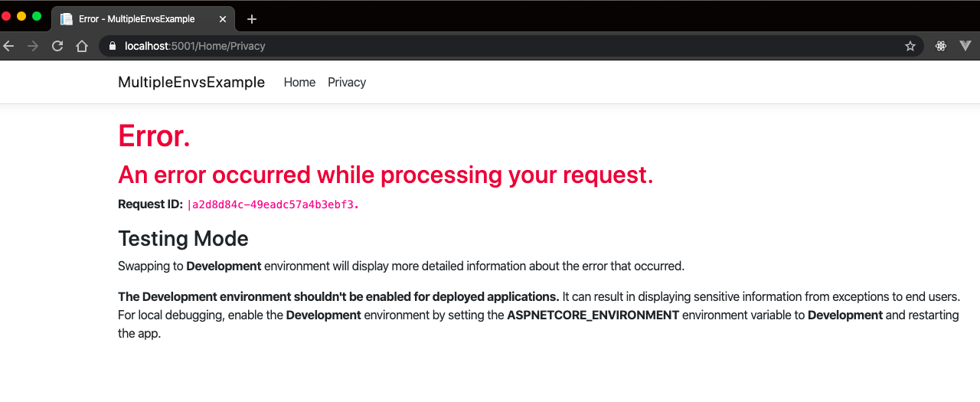The height and width of the screenshot is (402, 980).
Task: Open the Privacy navbar link
Action: 347,83
